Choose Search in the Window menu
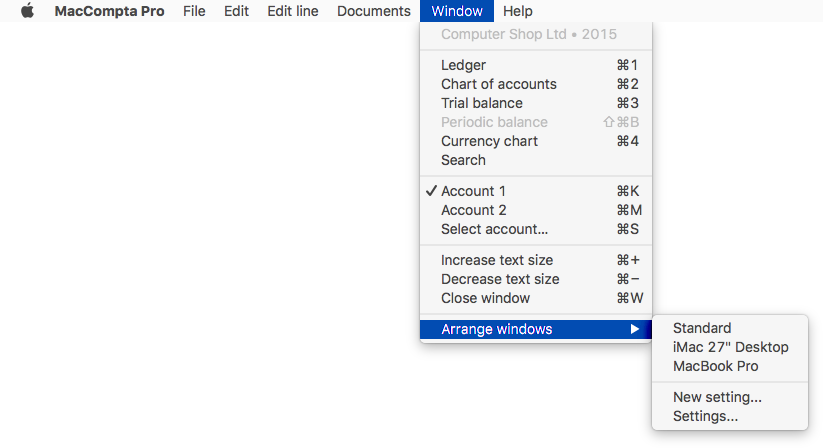The width and height of the screenshot is (823, 448). pos(536,160)
